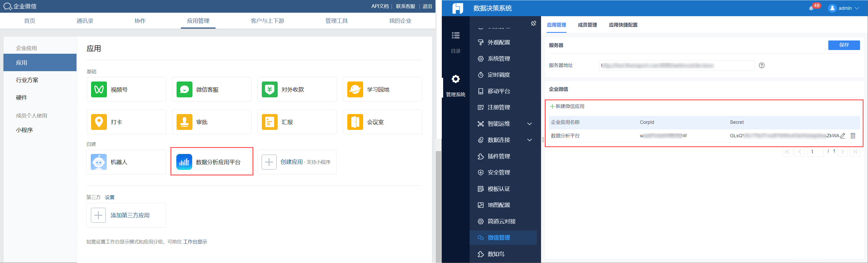Switch to the 管理工具 tab
Viewport: 868px width, 263px height.
(x=337, y=21)
